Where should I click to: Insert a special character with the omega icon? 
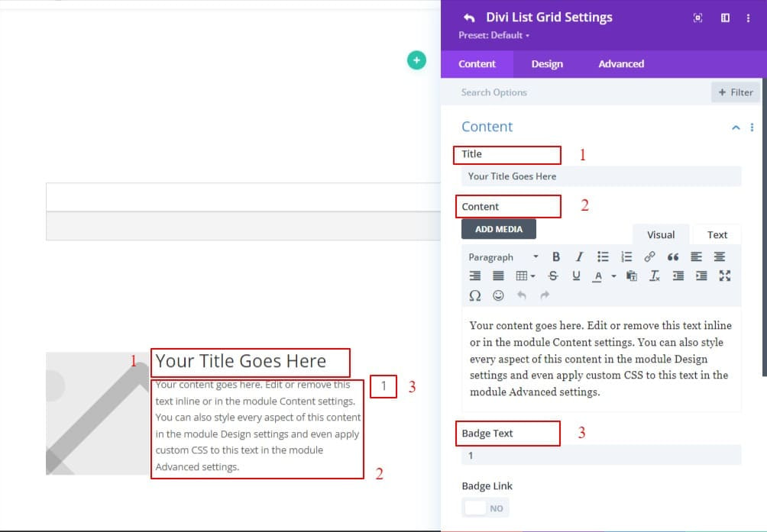476,295
